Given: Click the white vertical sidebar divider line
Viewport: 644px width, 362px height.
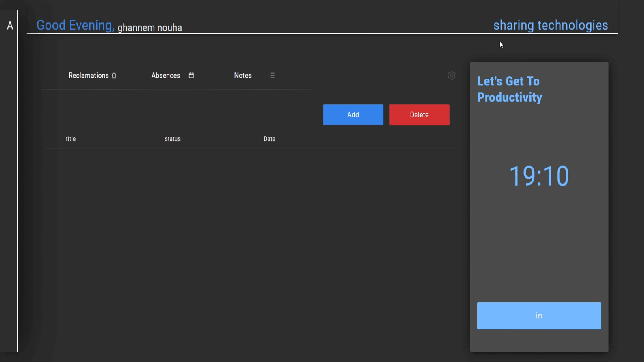Looking at the screenshot, I should pos(17,181).
